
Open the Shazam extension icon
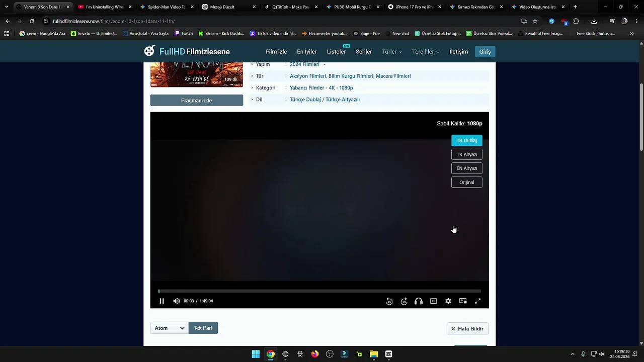pyautogui.click(x=551, y=21)
